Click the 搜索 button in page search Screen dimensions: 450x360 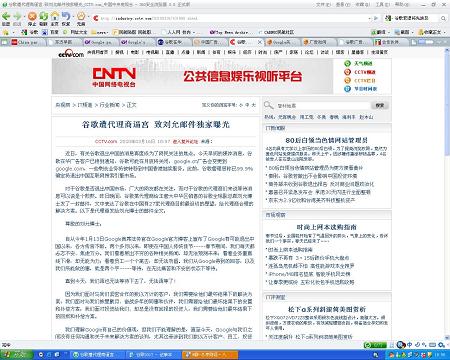[x=380, y=105]
